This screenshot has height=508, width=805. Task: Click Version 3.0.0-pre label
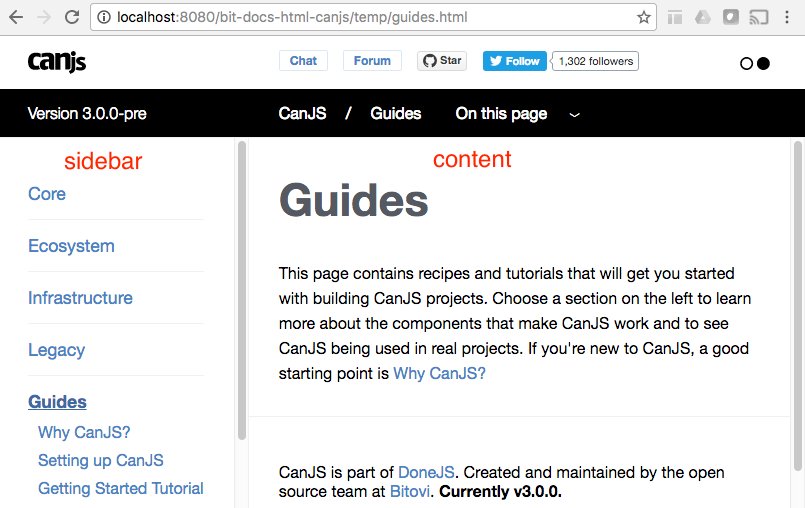tap(87, 113)
